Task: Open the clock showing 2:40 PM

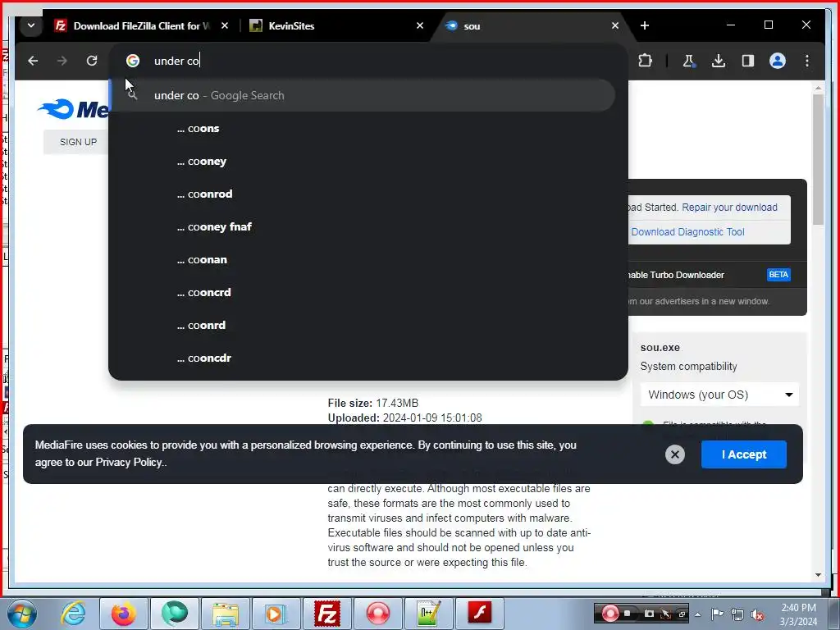Action: [798, 614]
